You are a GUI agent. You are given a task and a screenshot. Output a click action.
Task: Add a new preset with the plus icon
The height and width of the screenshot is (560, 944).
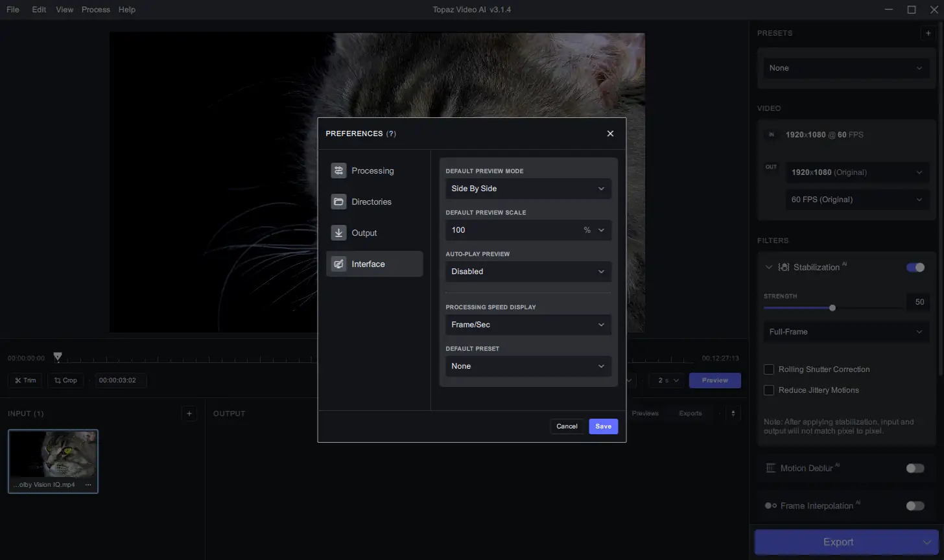pos(928,33)
